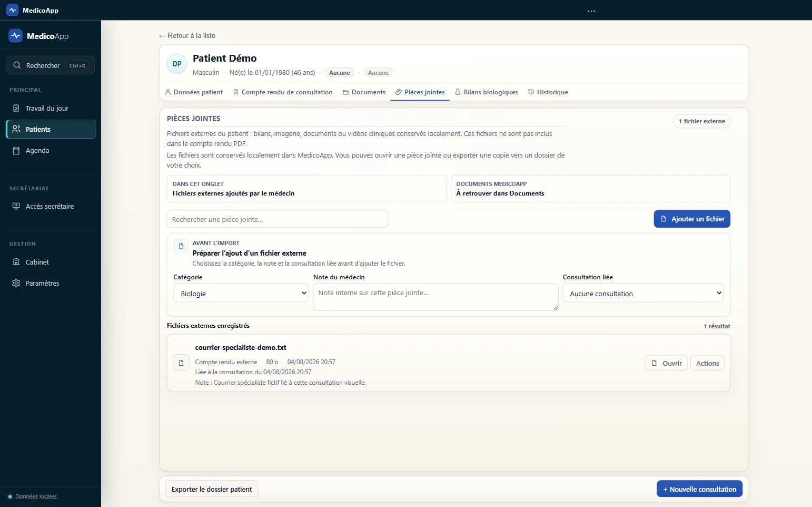The image size is (812, 507).
Task: Click the Dans cet onglet info card
Action: 306,189
